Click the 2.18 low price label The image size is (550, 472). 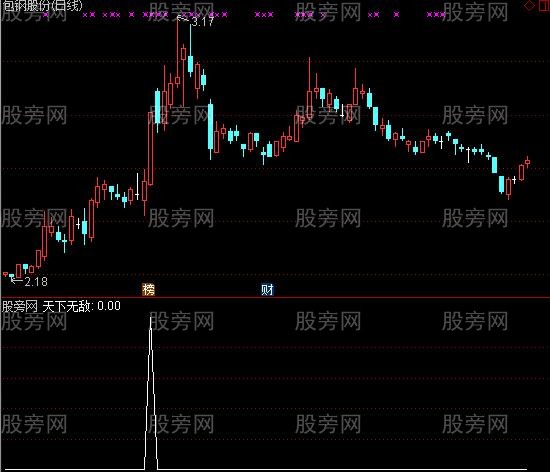(x=36, y=282)
